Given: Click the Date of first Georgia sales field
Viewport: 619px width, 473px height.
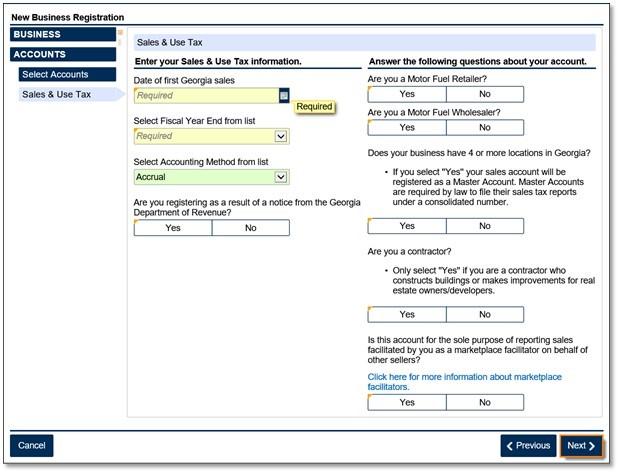Looking at the screenshot, I should click(x=205, y=96).
